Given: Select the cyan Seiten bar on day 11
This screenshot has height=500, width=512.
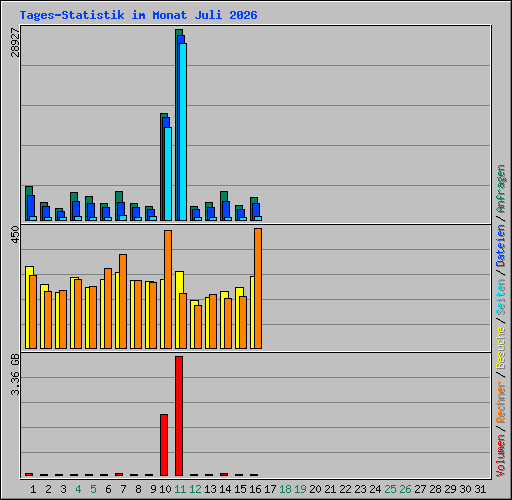Looking at the screenshot, I should pos(183,132).
